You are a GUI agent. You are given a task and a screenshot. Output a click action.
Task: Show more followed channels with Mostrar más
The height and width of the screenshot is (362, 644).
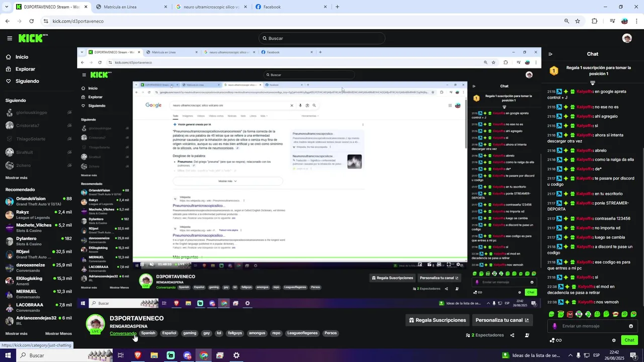point(17,177)
